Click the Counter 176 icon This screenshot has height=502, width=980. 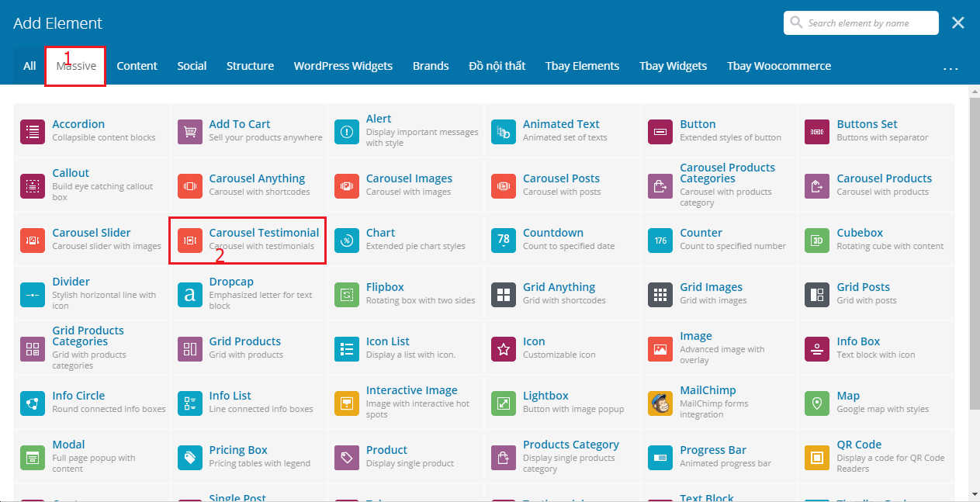click(x=660, y=241)
